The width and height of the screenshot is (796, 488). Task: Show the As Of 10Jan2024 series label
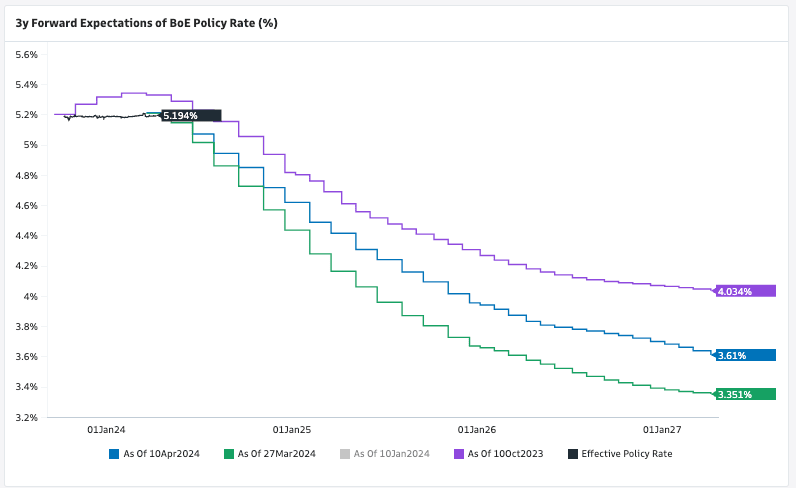click(x=392, y=453)
